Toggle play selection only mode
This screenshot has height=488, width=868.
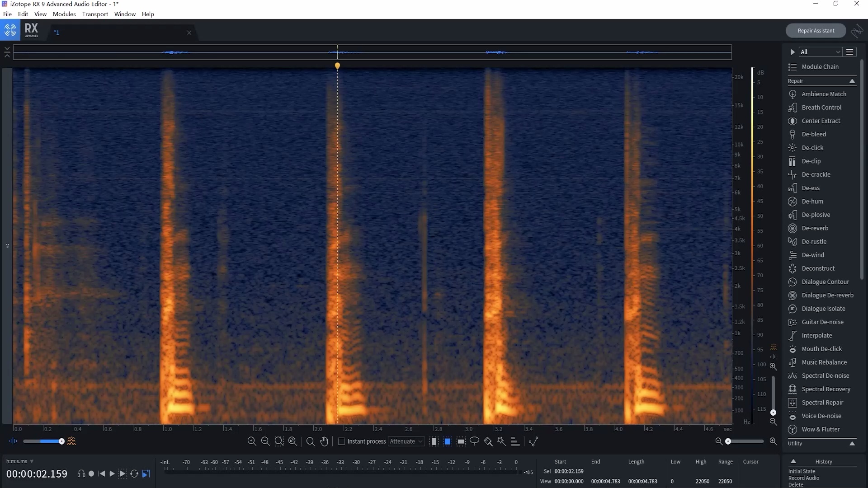123,474
